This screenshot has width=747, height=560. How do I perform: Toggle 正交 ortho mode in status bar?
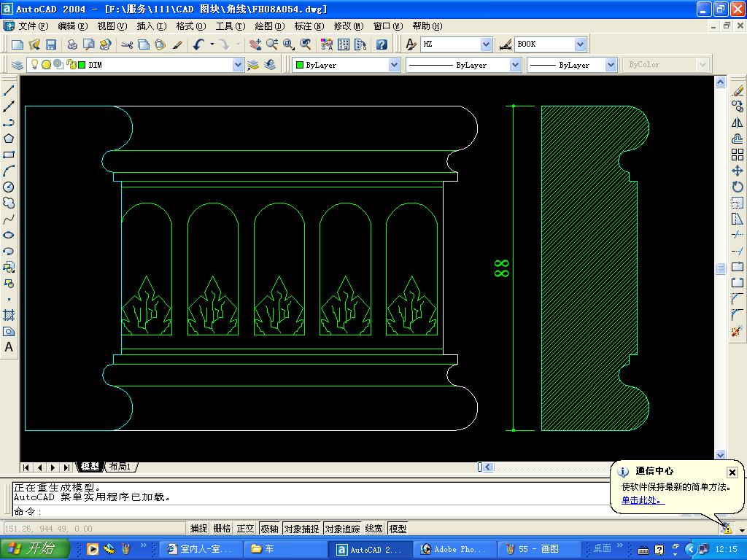pyautogui.click(x=246, y=529)
